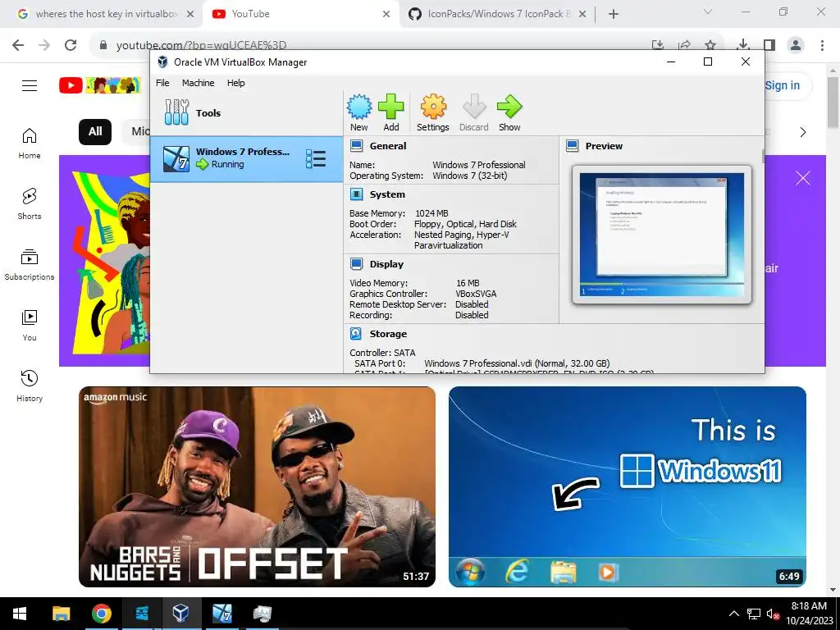Screen dimensions: 840x630
Task: Click the Show green arrow button
Action: click(509, 112)
